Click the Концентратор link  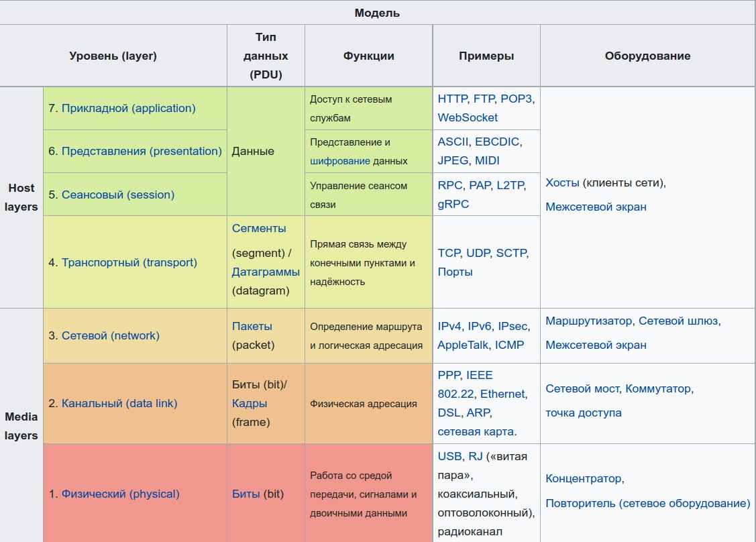click(584, 479)
